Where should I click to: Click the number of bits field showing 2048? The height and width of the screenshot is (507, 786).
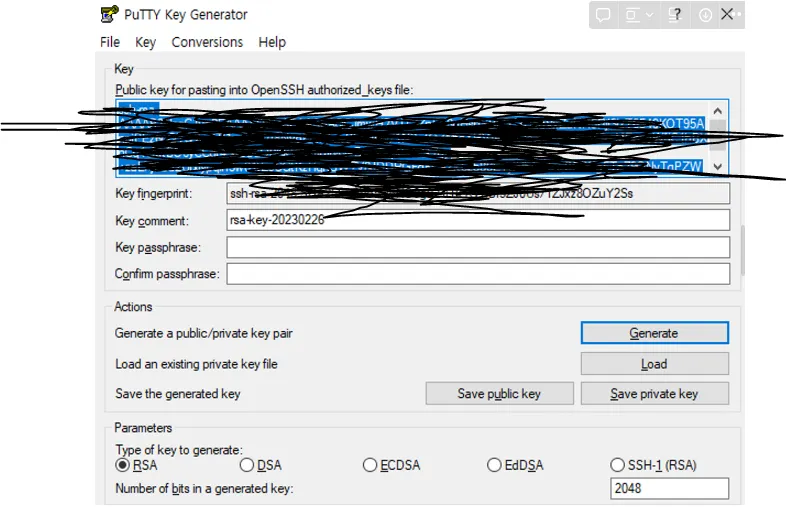click(670, 488)
